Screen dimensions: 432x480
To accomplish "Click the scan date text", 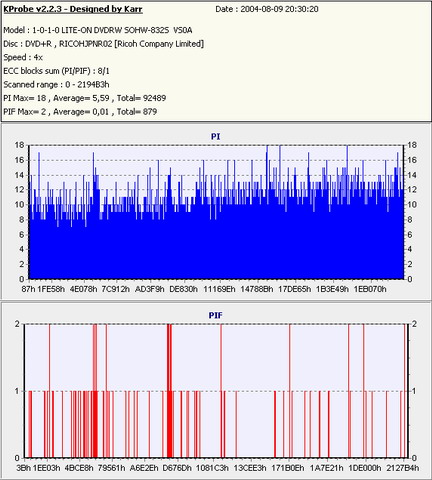I will click(x=267, y=9).
